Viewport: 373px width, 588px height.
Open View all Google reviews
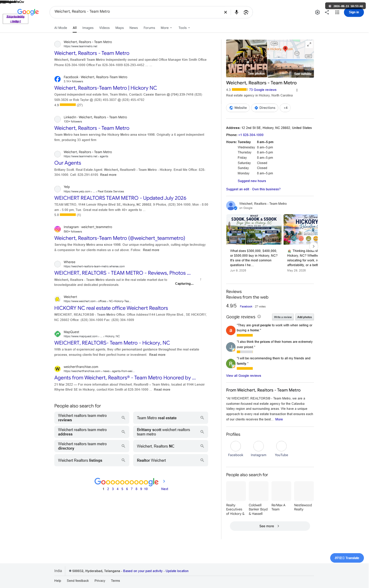243,376
